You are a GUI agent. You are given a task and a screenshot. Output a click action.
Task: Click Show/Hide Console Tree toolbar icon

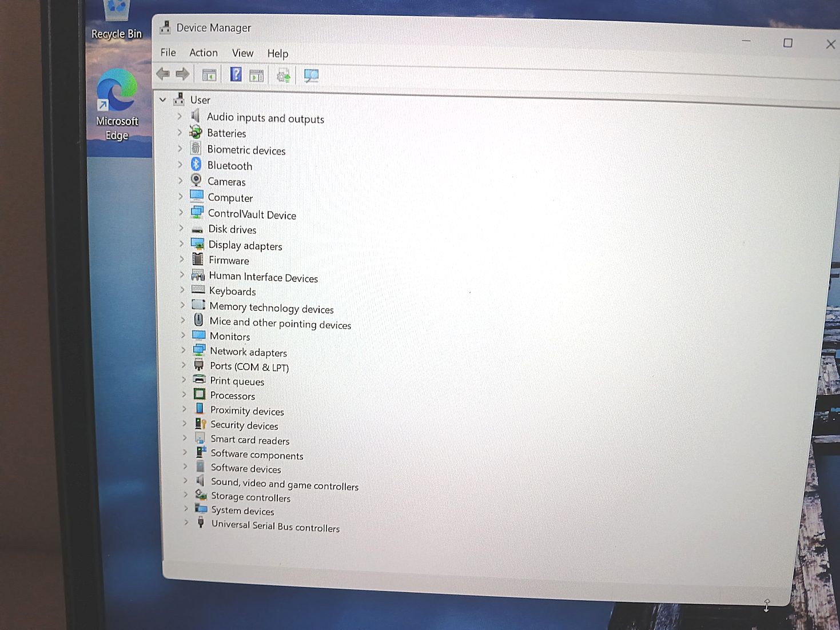click(x=209, y=75)
